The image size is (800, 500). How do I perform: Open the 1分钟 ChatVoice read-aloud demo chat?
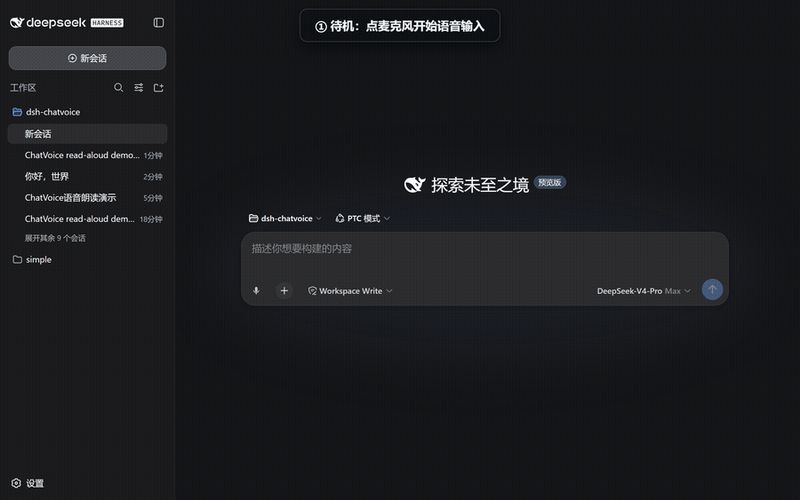pos(87,155)
